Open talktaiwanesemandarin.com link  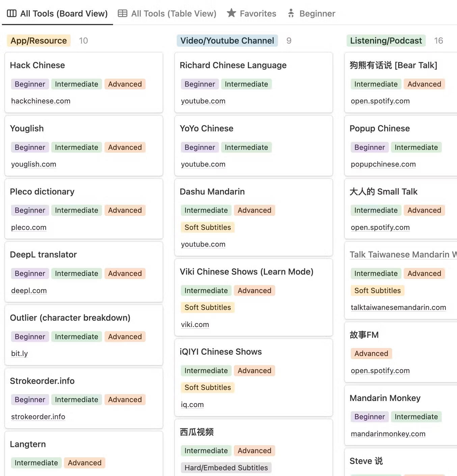398,307
